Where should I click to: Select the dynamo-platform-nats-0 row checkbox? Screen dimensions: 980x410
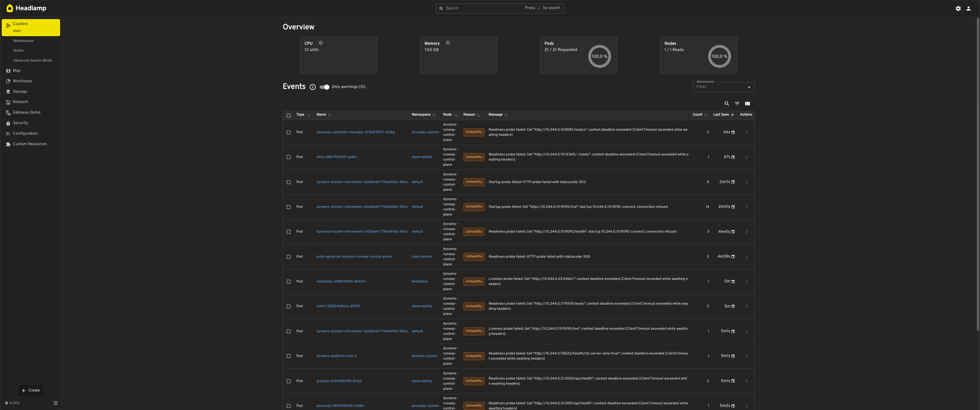tap(288, 356)
